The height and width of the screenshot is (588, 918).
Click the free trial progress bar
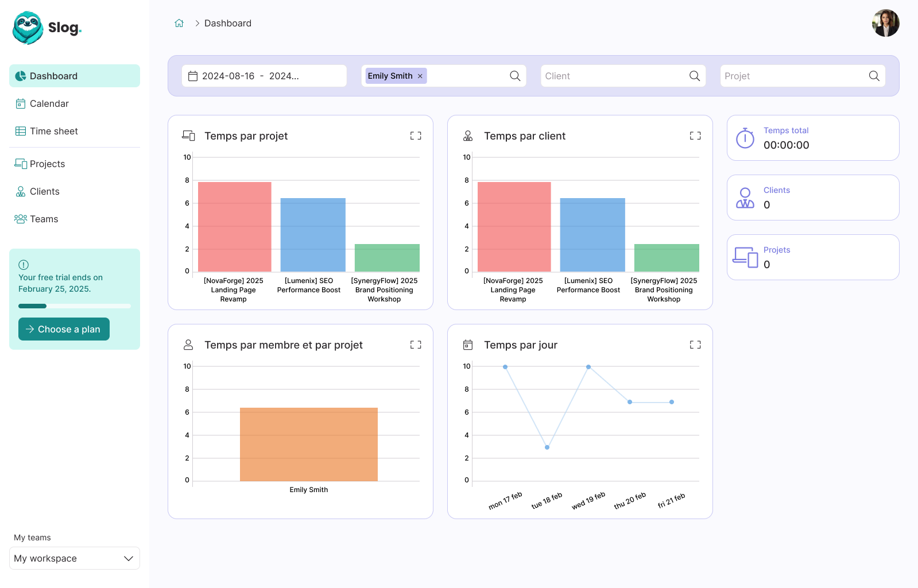coord(75,306)
